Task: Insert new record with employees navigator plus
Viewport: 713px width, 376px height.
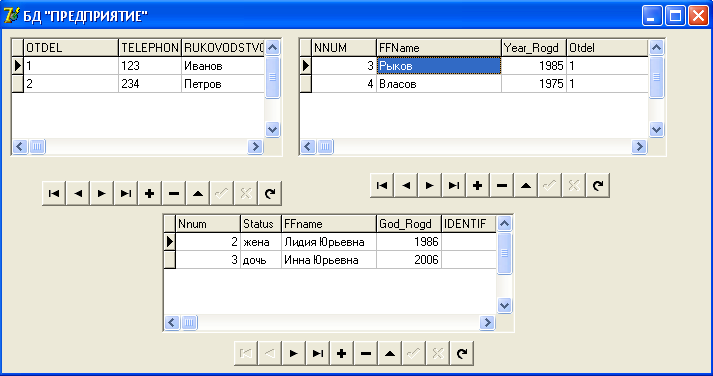Action: [478, 185]
